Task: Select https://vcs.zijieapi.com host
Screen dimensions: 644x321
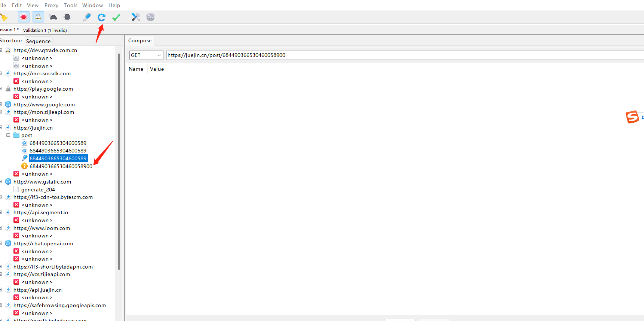Action: point(42,274)
